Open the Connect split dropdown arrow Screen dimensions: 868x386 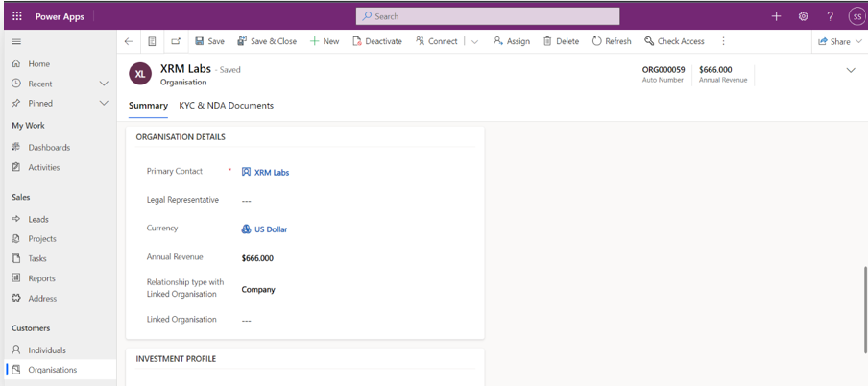474,41
